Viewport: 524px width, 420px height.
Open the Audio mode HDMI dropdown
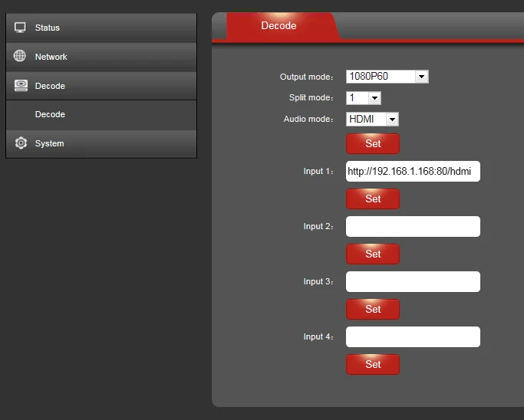click(372, 120)
